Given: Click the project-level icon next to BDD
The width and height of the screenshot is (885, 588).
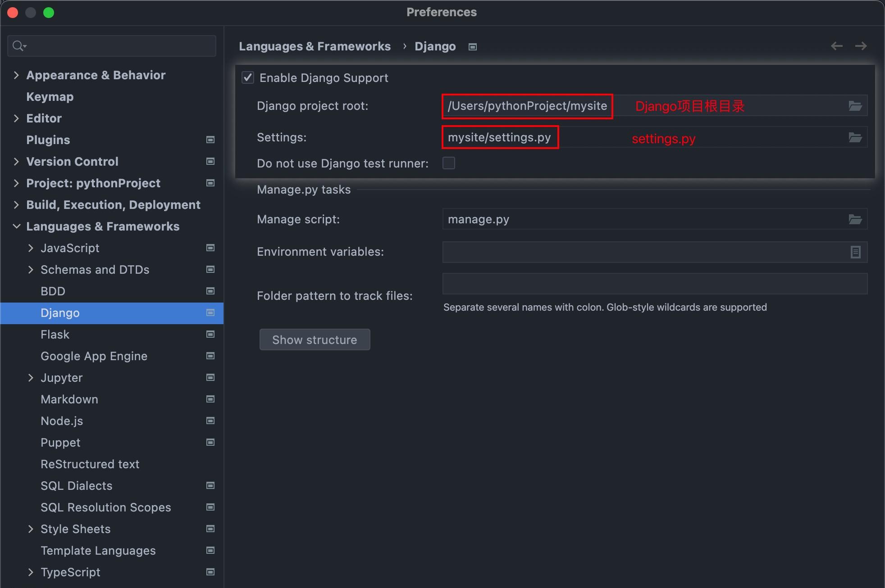Looking at the screenshot, I should click(x=210, y=291).
